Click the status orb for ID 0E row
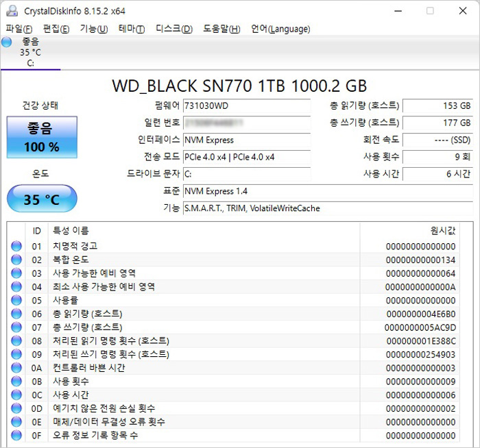Viewport: 480px width, 448px height. (16, 422)
